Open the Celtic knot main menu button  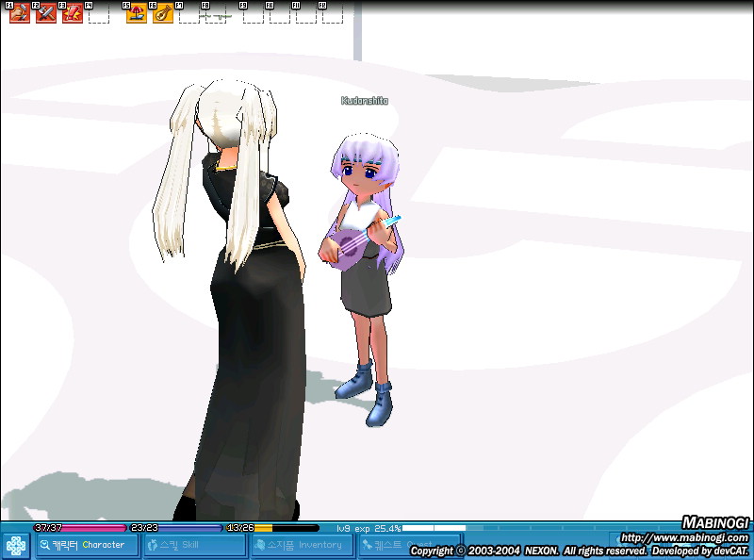(16, 546)
